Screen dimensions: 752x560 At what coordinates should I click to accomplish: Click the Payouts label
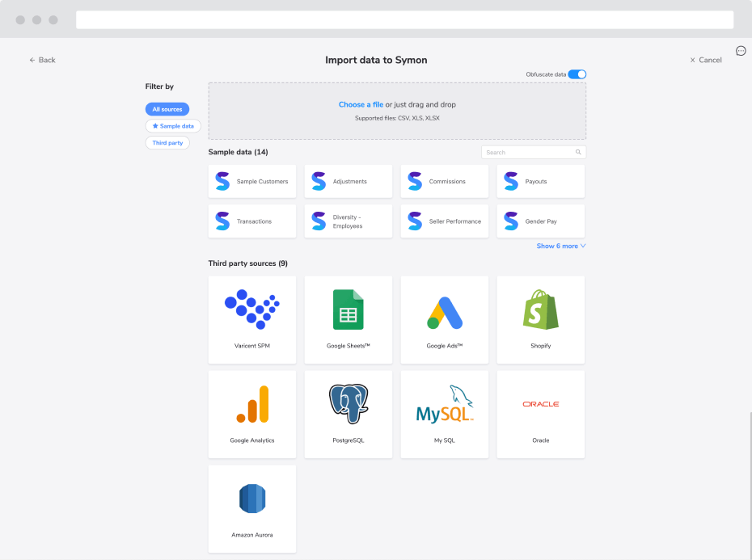[536, 181]
